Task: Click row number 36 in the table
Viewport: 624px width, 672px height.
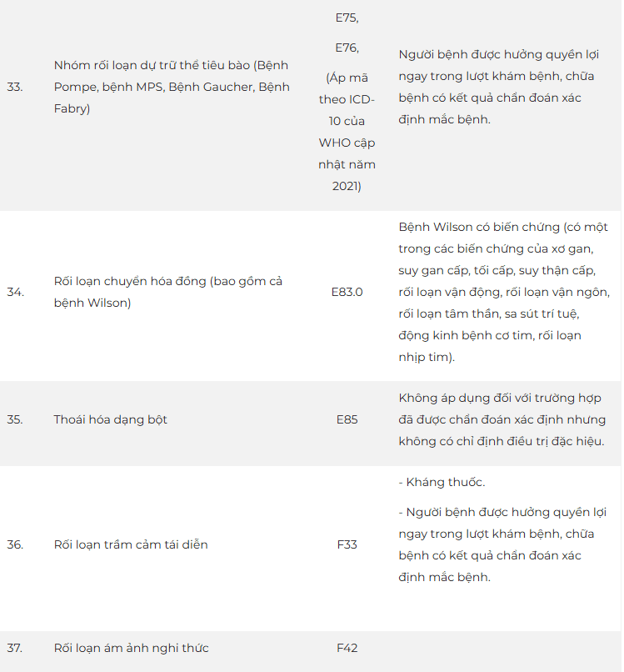Action: coord(15,544)
